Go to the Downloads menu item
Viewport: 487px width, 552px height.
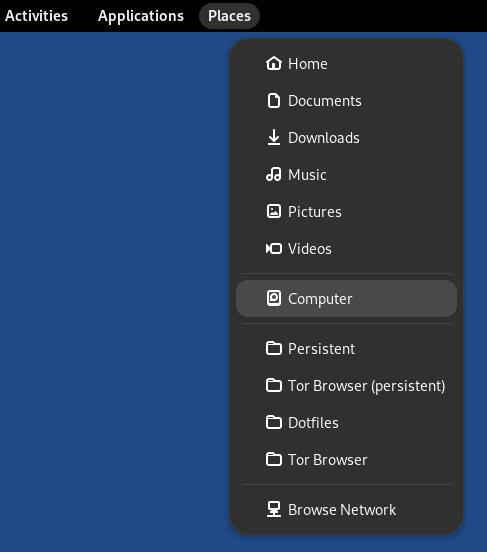click(x=346, y=138)
